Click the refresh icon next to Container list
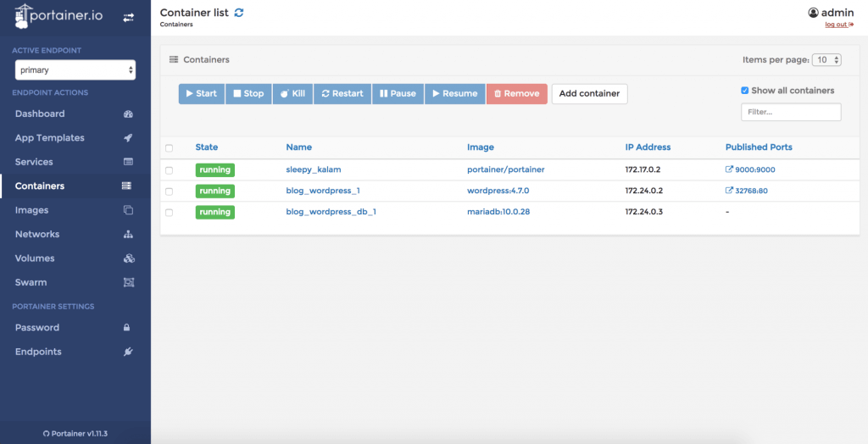 [239, 13]
